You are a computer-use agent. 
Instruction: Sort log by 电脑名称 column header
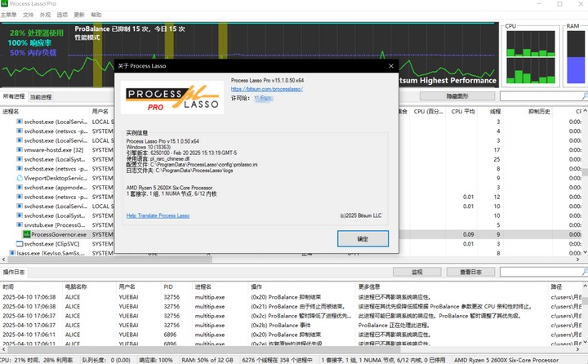(x=89, y=286)
